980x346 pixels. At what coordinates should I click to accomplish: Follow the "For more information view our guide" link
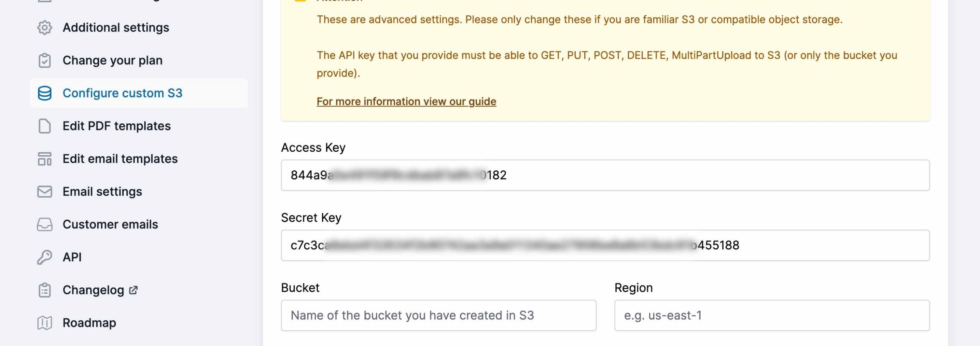[x=406, y=102]
